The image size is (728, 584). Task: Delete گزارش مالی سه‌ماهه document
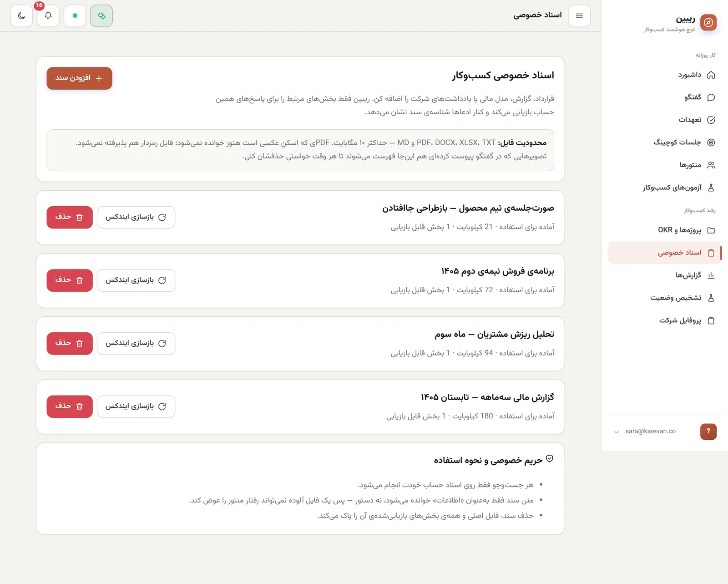pyautogui.click(x=70, y=406)
